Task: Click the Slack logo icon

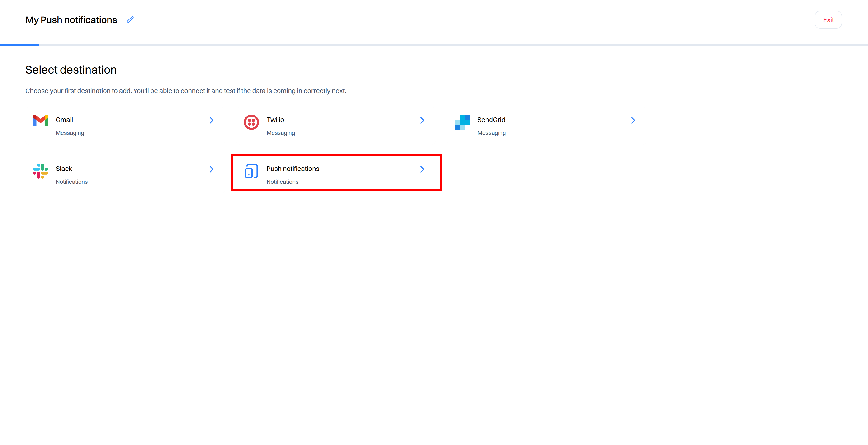Action: click(x=40, y=171)
